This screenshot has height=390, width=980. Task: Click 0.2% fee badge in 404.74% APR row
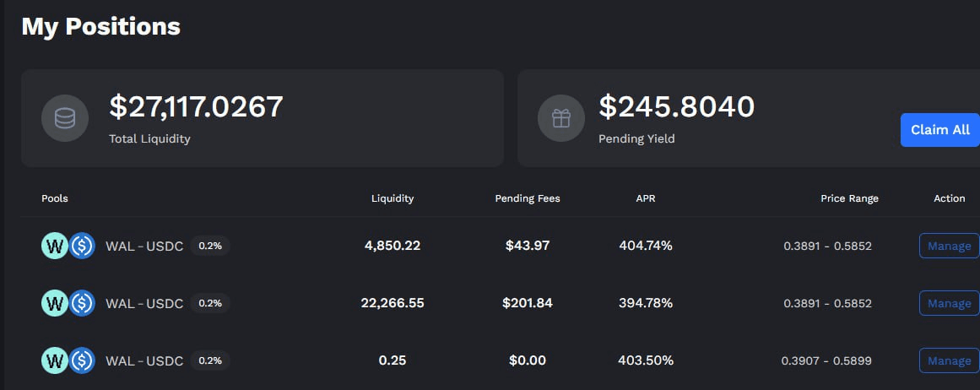[x=210, y=246]
